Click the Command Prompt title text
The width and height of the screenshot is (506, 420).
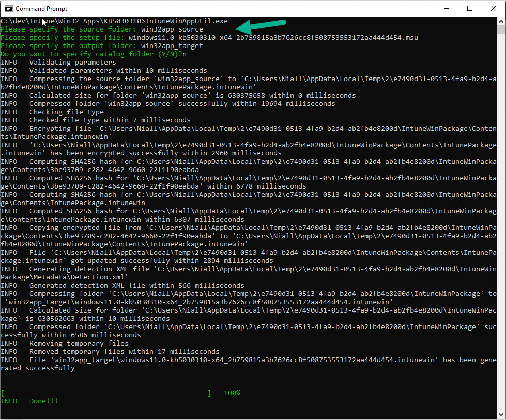click(41, 9)
